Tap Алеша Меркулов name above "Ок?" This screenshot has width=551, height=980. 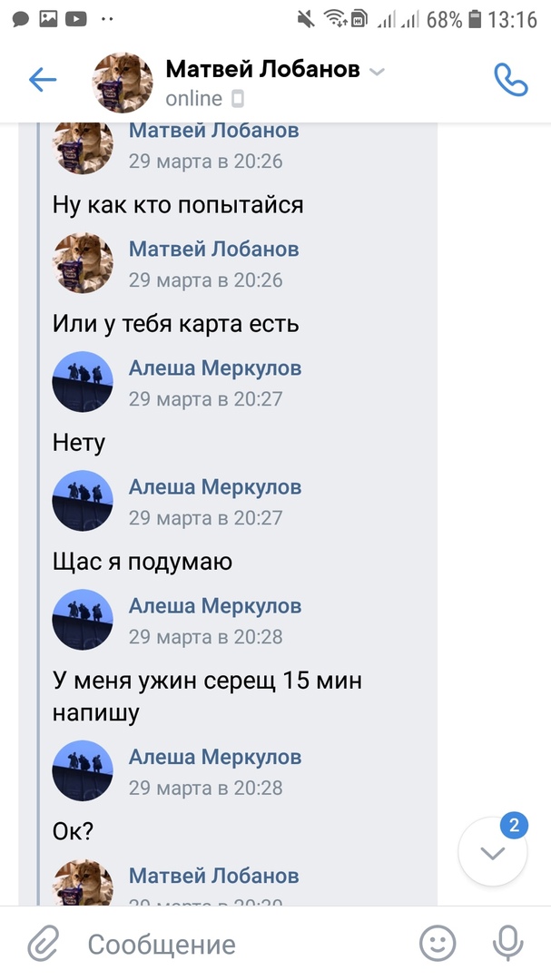(x=215, y=756)
